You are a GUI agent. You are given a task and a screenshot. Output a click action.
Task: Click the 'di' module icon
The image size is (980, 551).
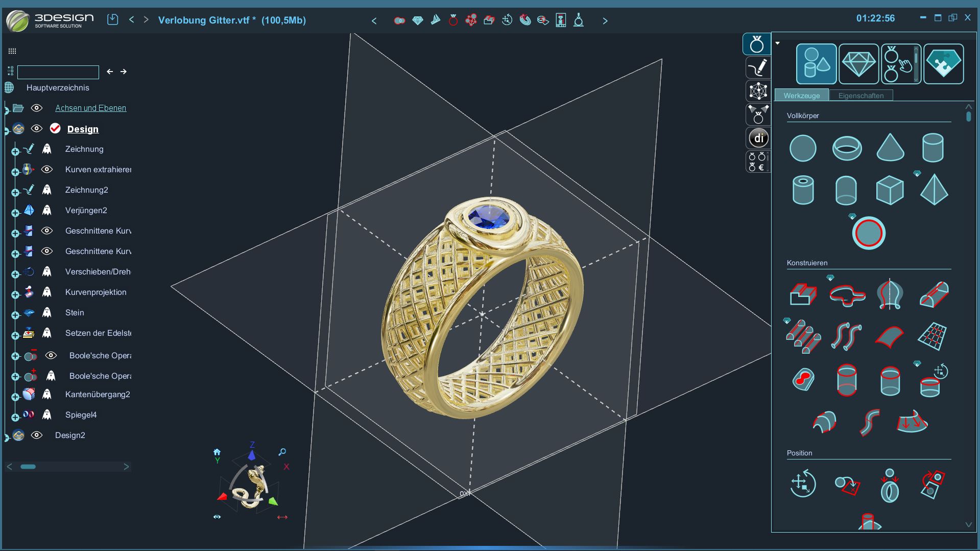tap(758, 138)
